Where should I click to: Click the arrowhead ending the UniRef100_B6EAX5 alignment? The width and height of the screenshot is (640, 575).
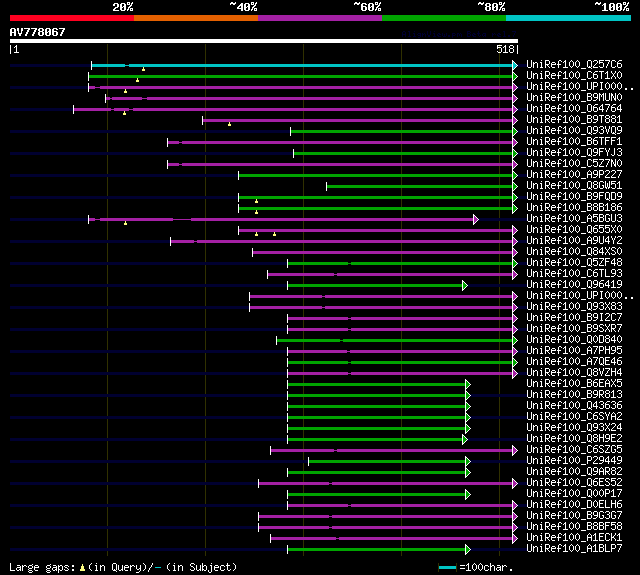point(468,384)
